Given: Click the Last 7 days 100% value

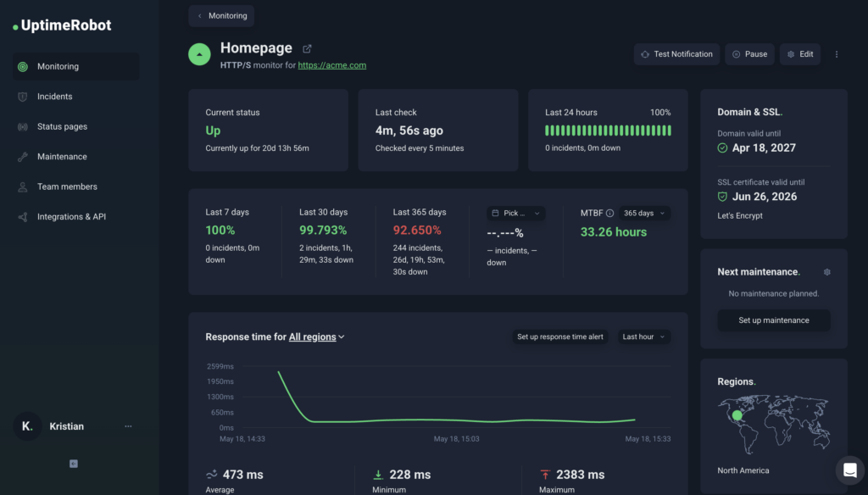Looking at the screenshot, I should [x=220, y=231].
